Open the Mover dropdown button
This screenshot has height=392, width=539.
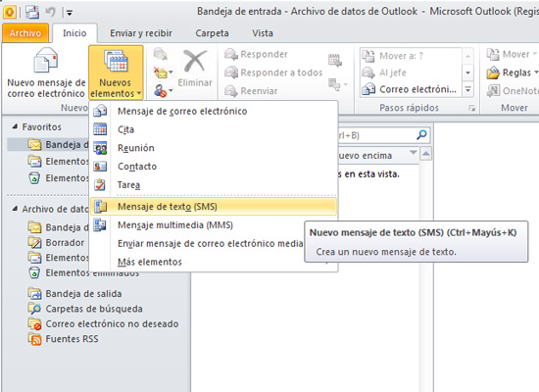click(512, 54)
